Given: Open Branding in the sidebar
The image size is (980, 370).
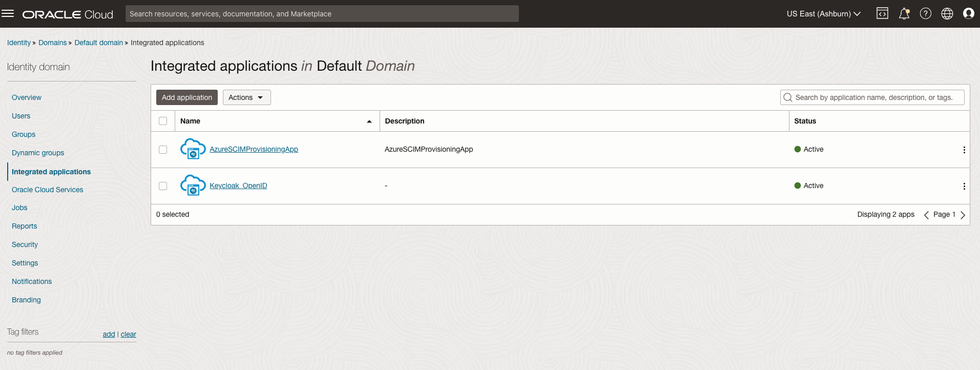Looking at the screenshot, I should click(26, 300).
